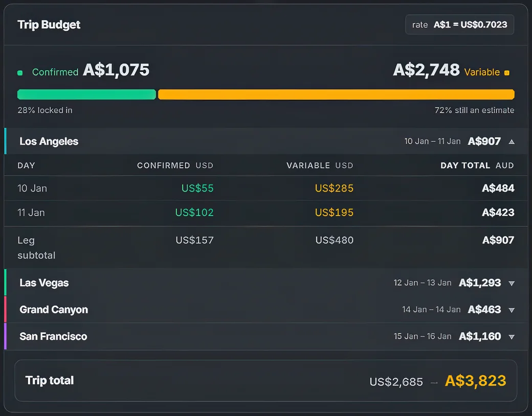The width and height of the screenshot is (532, 416).
Task: Click the DAY TOTAL AUD column header
Action: tap(477, 166)
